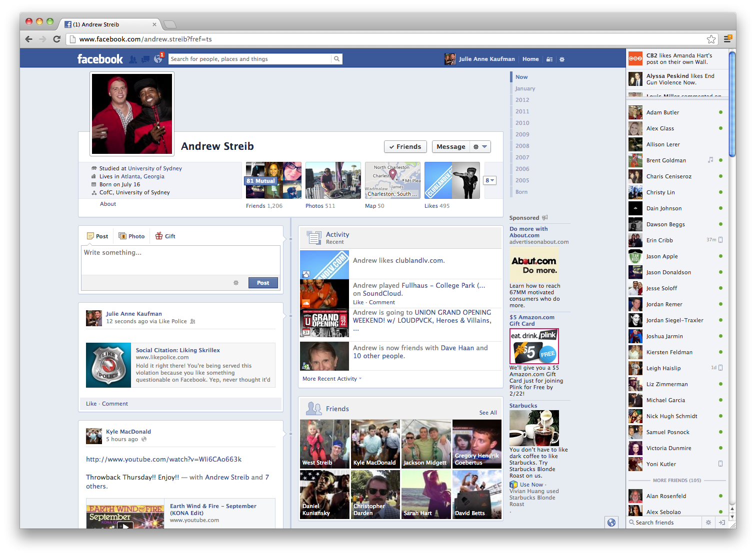Click Search friends chat field

[x=665, y=523]
